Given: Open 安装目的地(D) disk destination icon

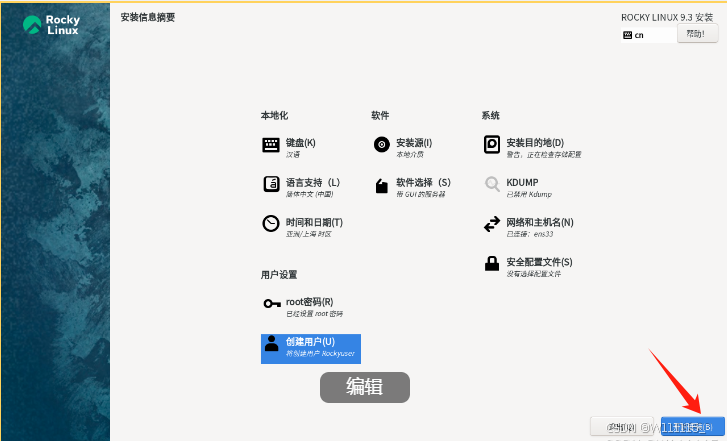Looking at the screenshot, I should pyautogui.click(x=491, y=145).
